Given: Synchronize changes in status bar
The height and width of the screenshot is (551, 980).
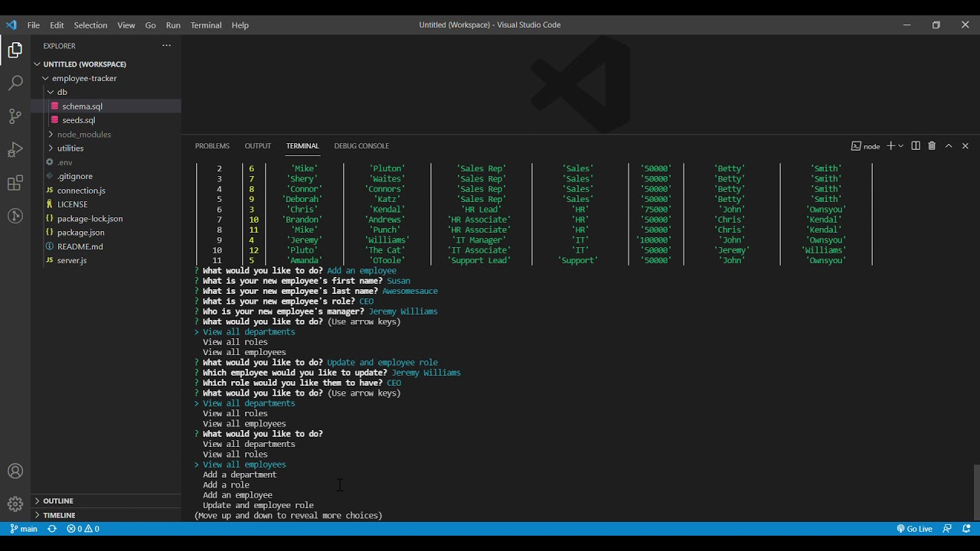Looking at the screenshot, I should 52,529.
